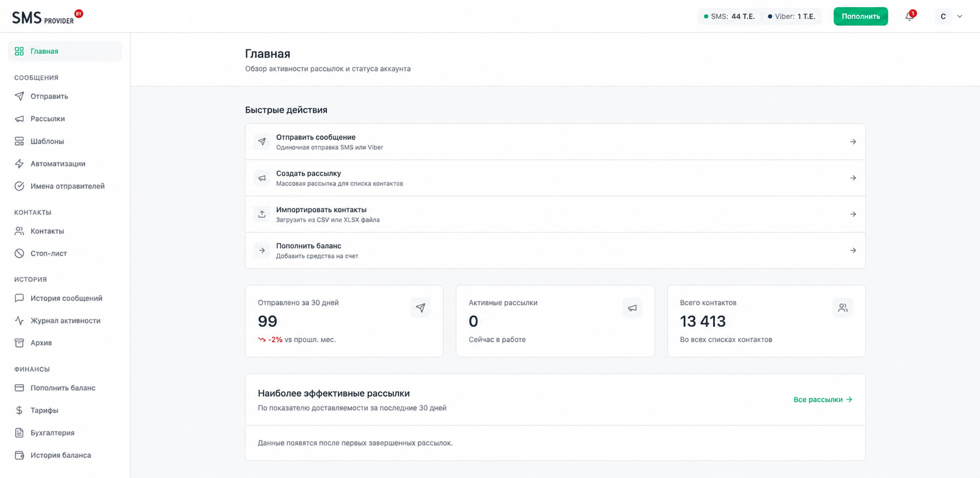Click the Наиболее эффективные рассылки heading
The width and height of the screenshot is (980, 478).
(x=334, y=393)
